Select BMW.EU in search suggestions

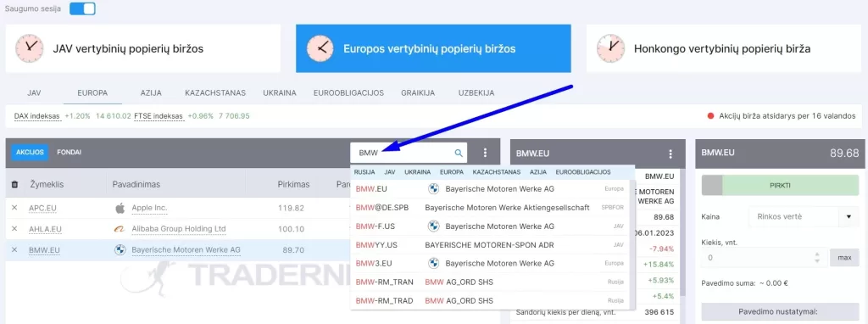490,189
